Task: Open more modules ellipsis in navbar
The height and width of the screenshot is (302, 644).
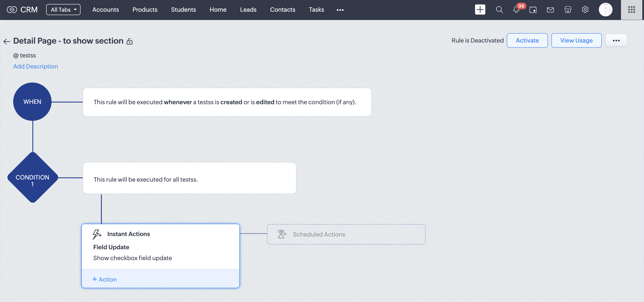Action: (x=340, y=10)
